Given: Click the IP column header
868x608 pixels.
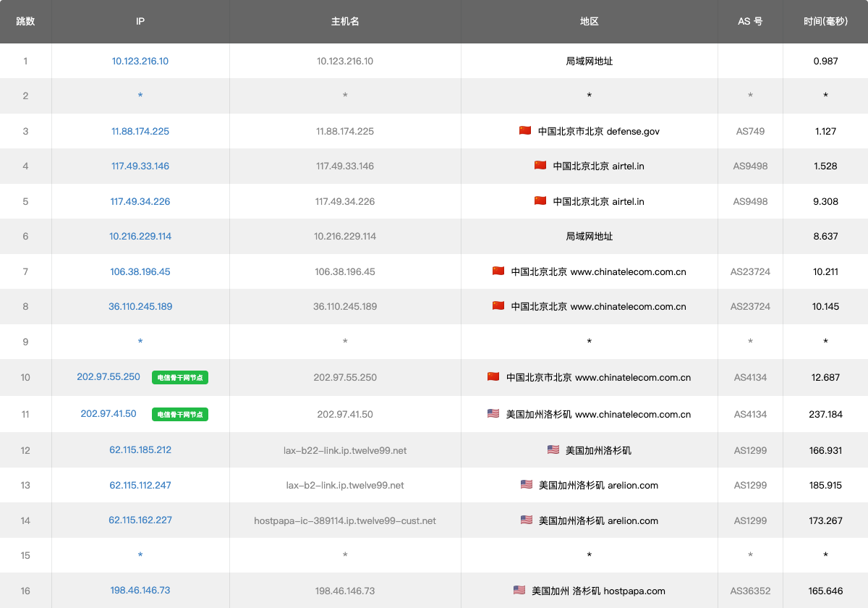Looking at the screenshot, I should point(140,22).
